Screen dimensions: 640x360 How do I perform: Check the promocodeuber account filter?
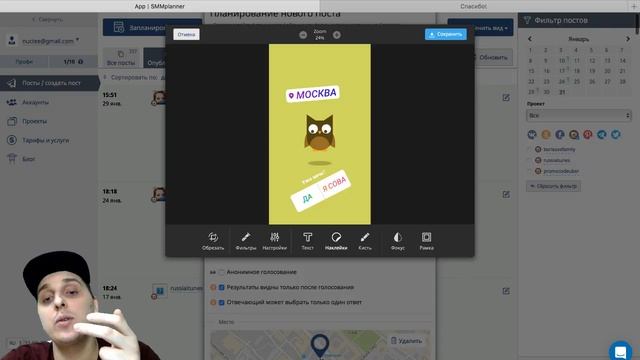[x=530, y=171]
